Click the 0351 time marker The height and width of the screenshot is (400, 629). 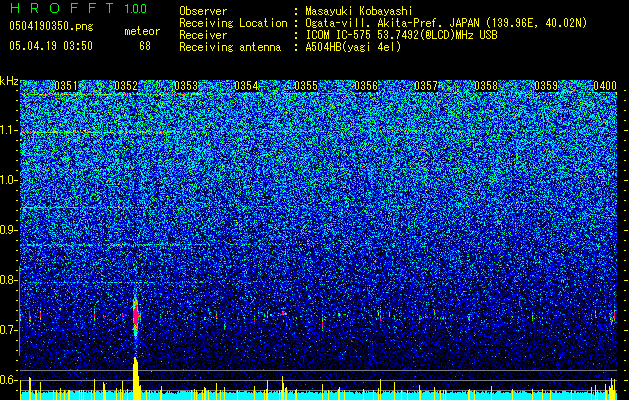point(66,86)
